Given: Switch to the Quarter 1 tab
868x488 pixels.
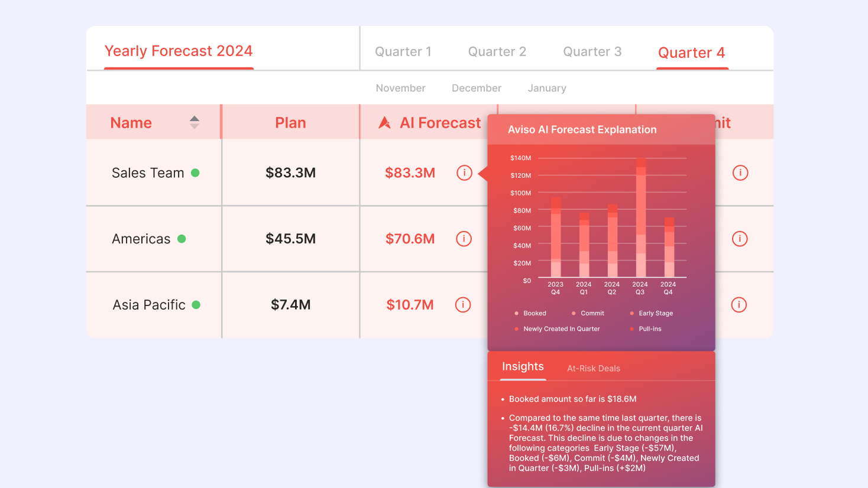Looking at the screenshot, I should 403,52.
